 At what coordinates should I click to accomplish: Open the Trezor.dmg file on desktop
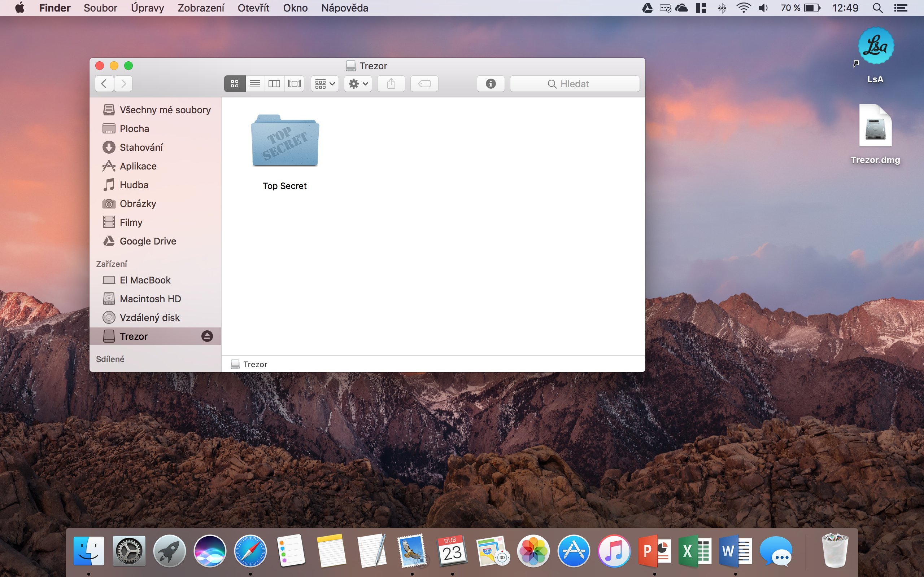click(x=875, y=126)
